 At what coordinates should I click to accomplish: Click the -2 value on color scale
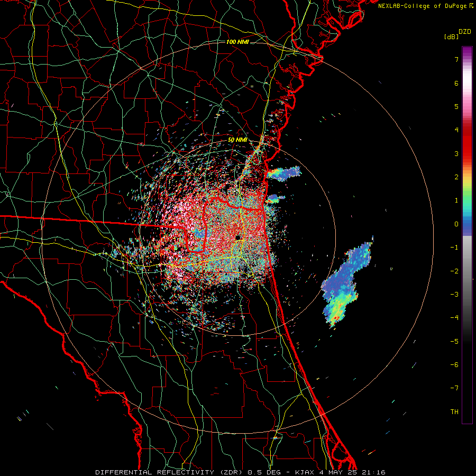click(454, 271)
